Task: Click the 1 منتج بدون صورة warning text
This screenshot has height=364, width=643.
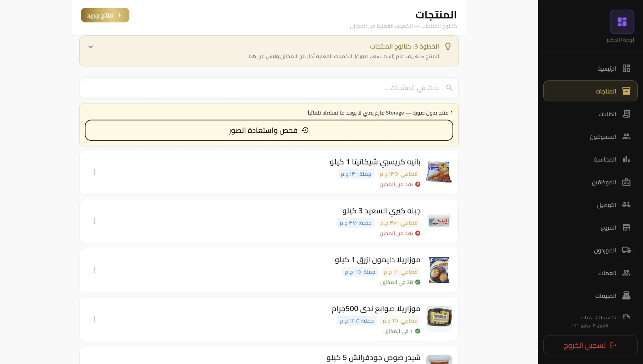Action: coord(380,113)
